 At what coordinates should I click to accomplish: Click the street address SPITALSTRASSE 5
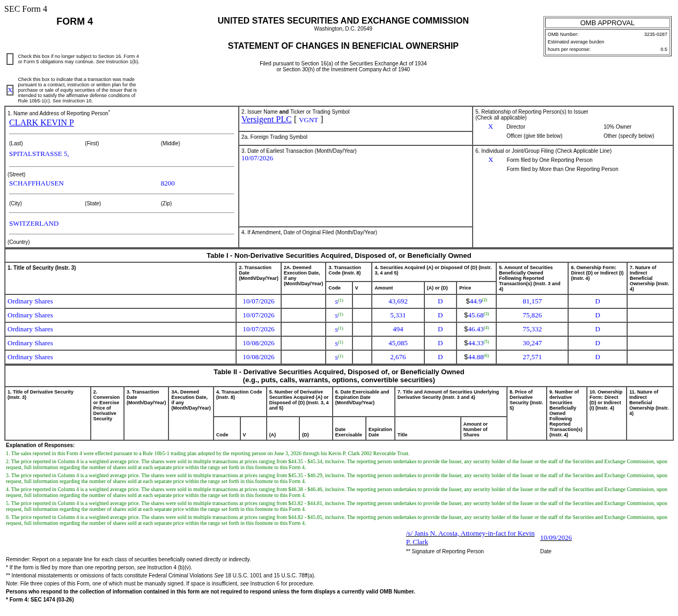[39, 154]
